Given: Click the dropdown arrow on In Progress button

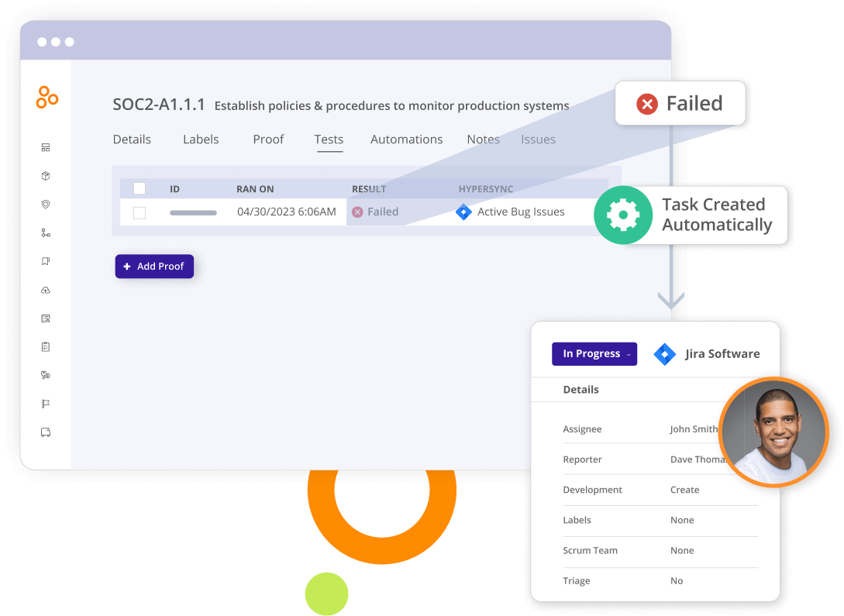Looking at the screenshot, I should point(628,355).
